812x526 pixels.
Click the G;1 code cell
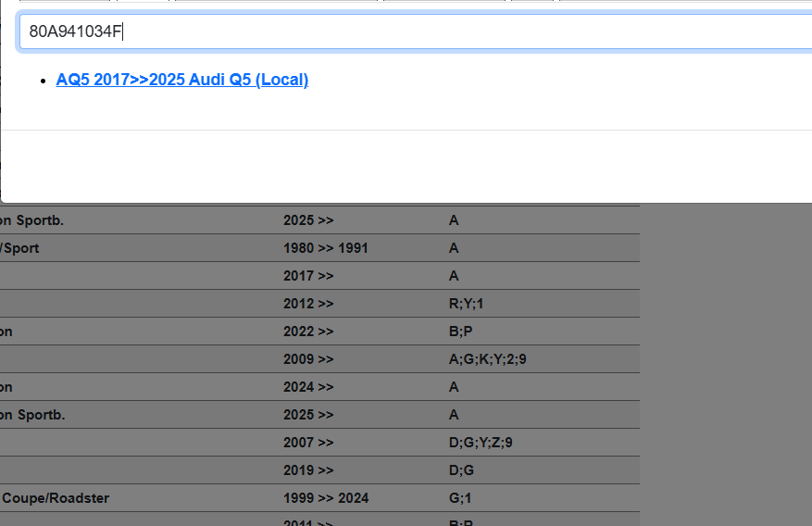[x=460, y=498]
